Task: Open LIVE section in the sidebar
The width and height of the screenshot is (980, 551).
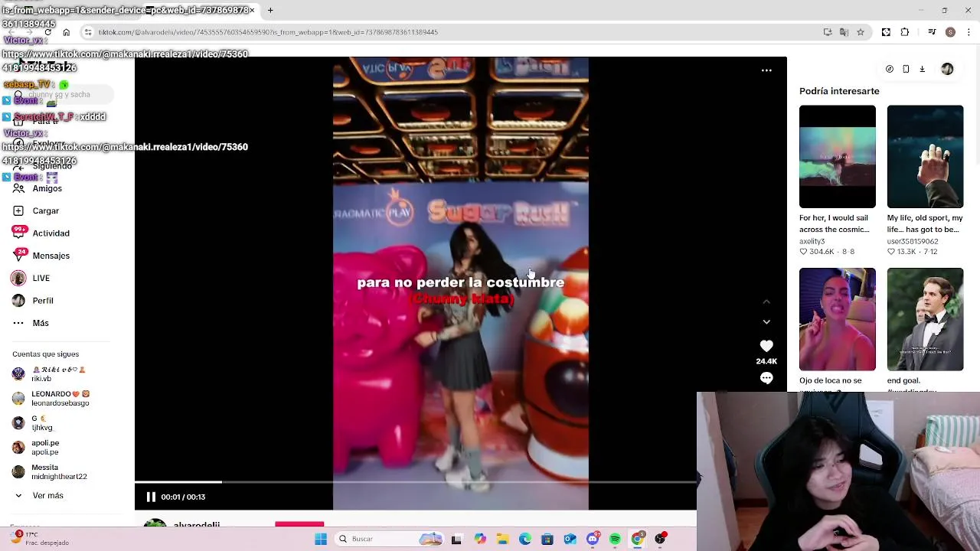Action: click(31, 278)
